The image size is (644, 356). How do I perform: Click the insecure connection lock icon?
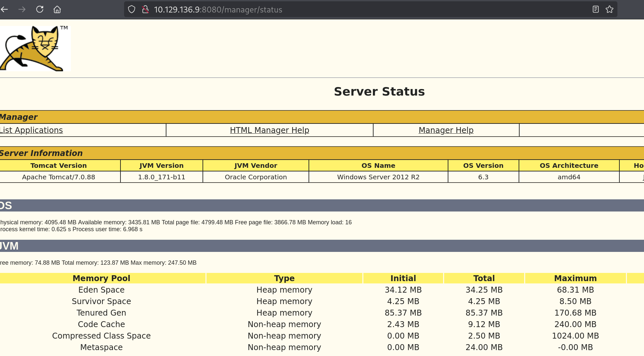[x=145, y=10]
